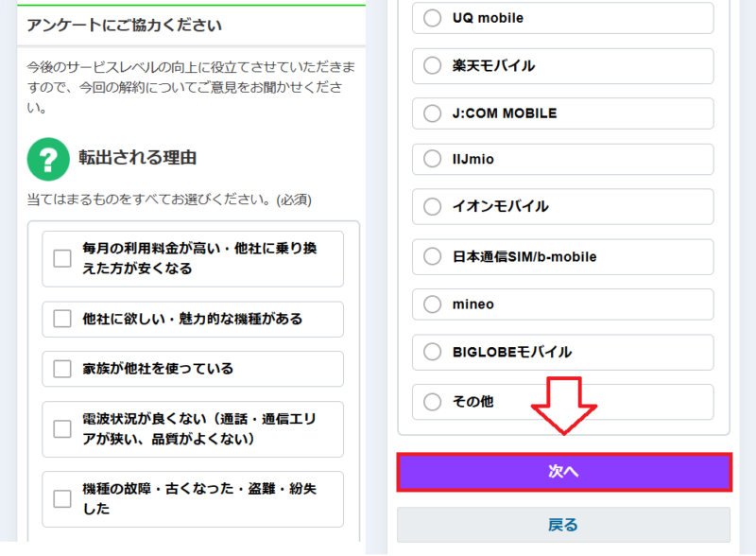
Task: Select the mineo radio button
Action: (432, 304)
